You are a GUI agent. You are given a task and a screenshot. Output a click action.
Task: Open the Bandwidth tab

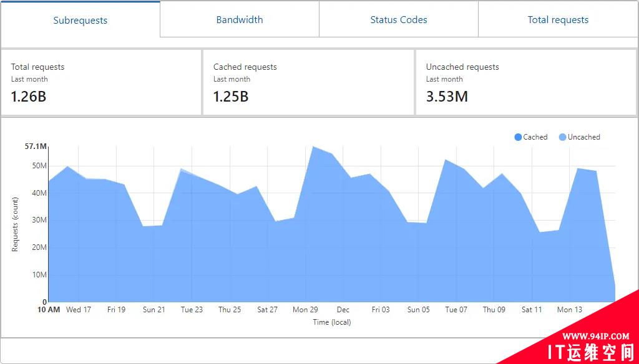tap(240, 19)
